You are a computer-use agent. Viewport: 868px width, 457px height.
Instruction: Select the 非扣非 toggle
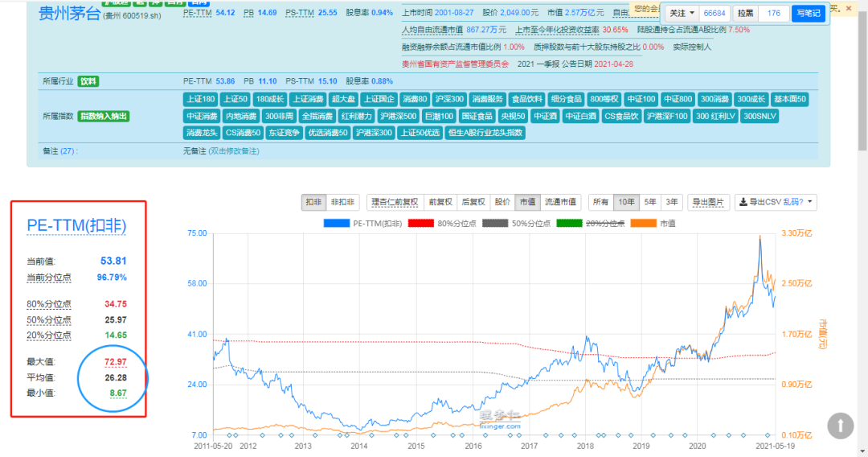pyautogui.click(x=342, y=202)
